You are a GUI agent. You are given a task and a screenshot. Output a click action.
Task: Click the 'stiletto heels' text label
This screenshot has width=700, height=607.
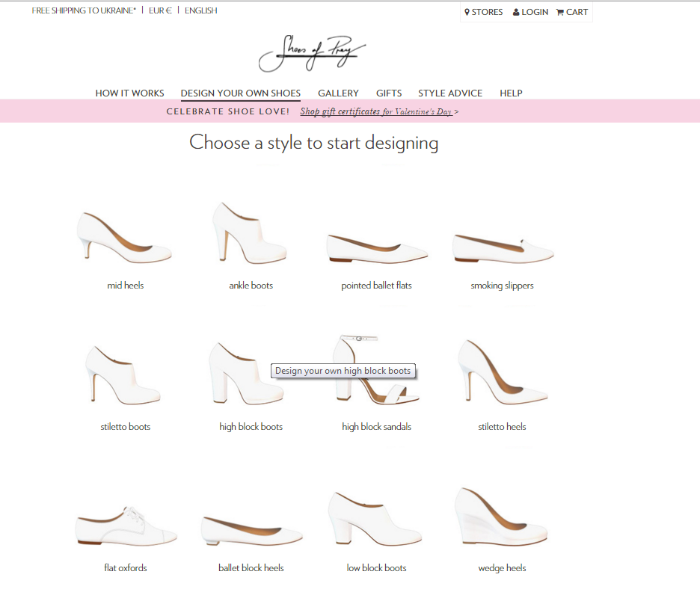click(503, 427)
